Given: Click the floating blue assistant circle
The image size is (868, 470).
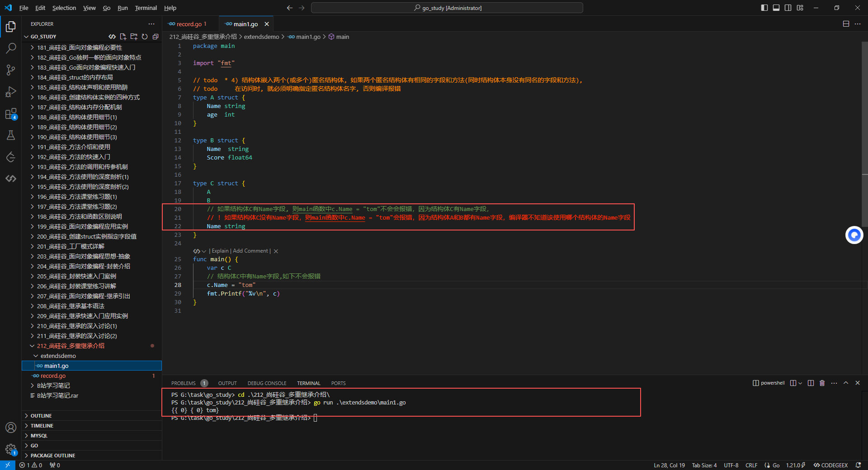Looking at the screenshot, I should [854, 235].
